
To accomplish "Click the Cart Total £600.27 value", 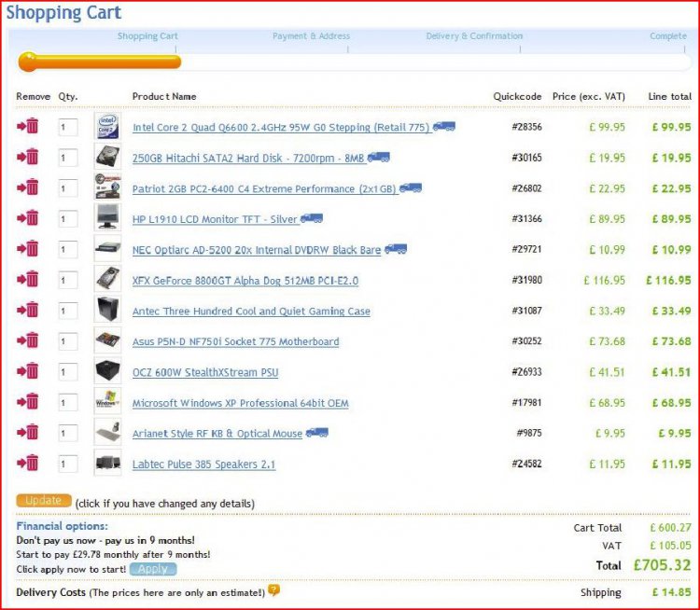I will point(670,527).
